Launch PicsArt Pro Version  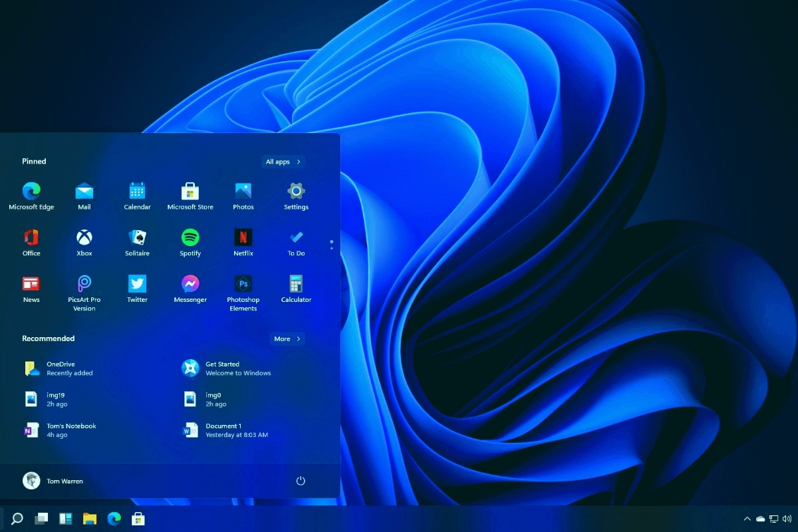[84, 284]
